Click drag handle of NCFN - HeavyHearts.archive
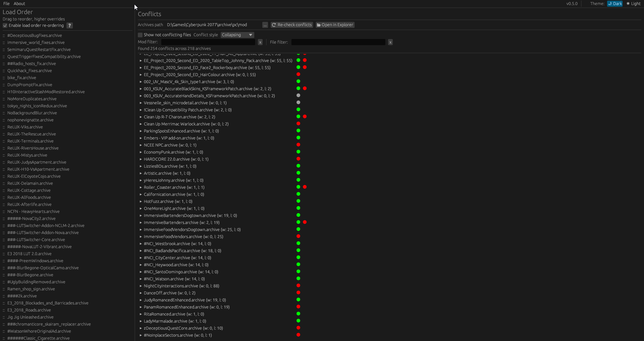644x341 pixels. 4,212
